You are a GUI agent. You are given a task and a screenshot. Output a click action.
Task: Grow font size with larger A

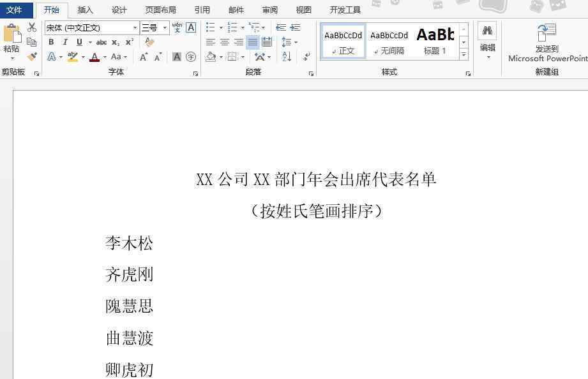pos(143,57)
